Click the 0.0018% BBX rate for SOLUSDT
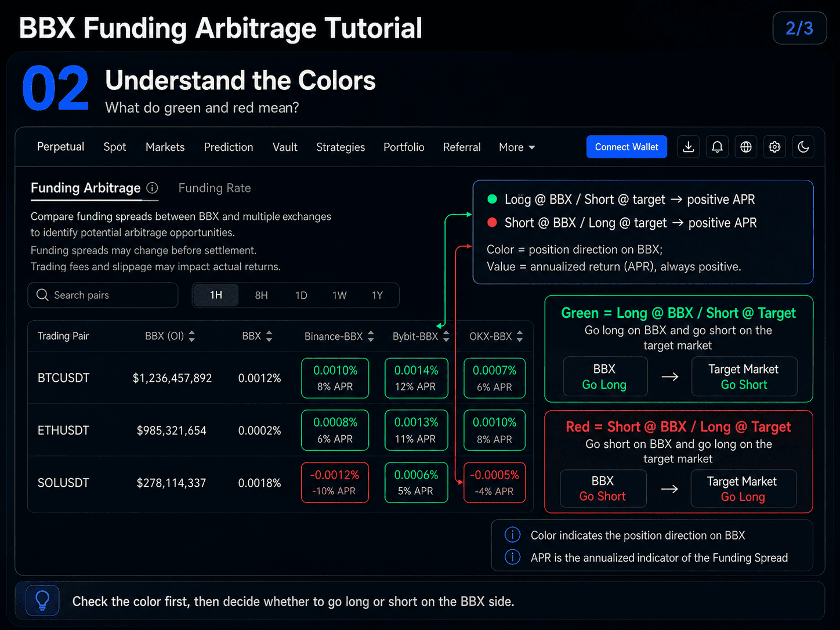The image size is (840, 630). [x=259, y=483]
